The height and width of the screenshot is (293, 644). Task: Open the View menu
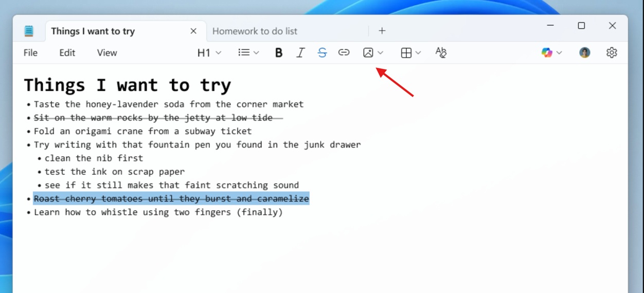point(107,52)
